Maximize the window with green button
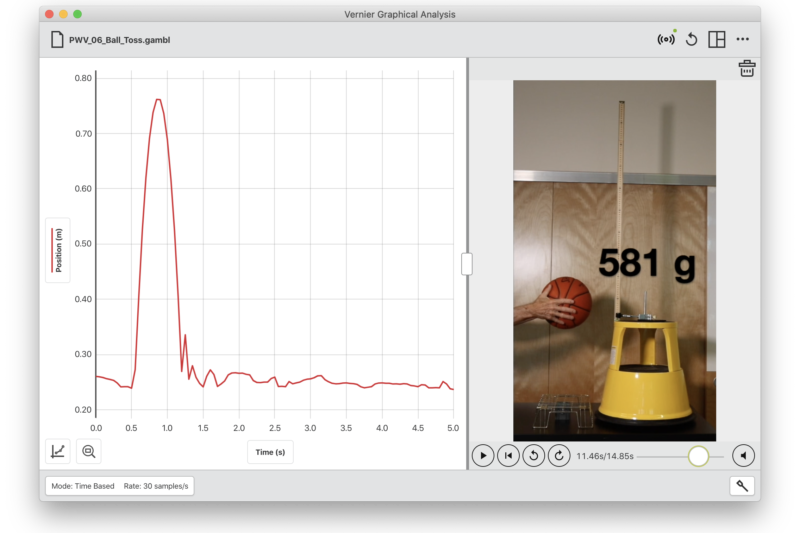Viewport: 800px width, 533px height. 78,14
